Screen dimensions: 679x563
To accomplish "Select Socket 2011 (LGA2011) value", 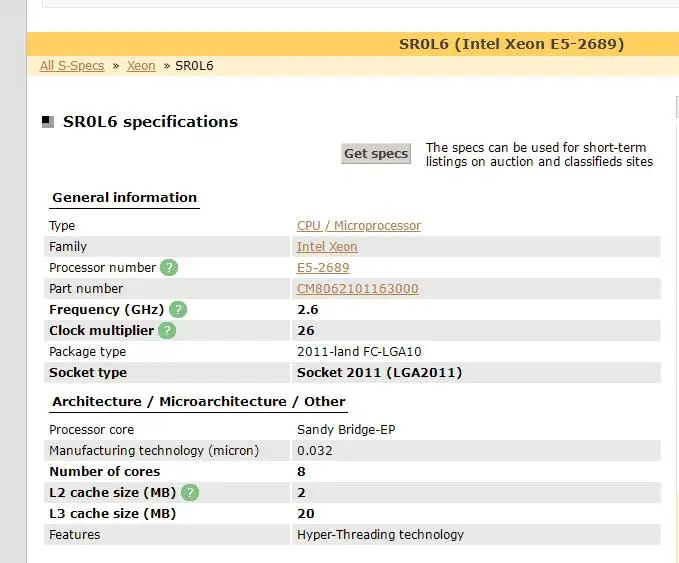I will click(379, 372).
